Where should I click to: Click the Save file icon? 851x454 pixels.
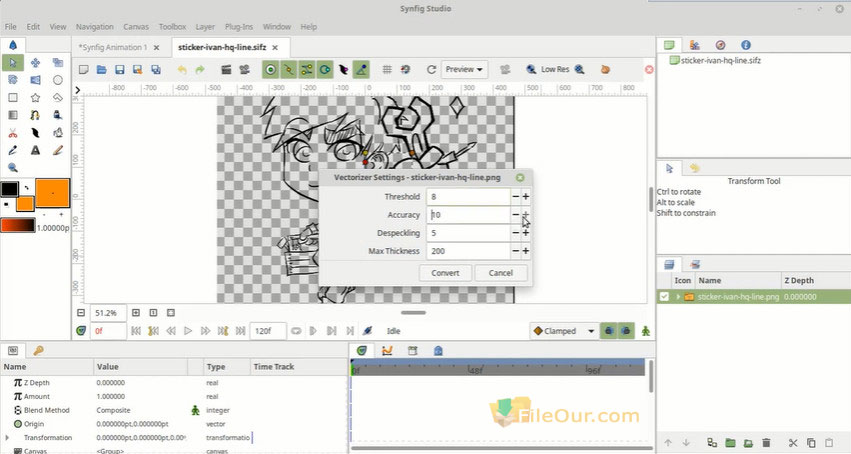[119, 69]
